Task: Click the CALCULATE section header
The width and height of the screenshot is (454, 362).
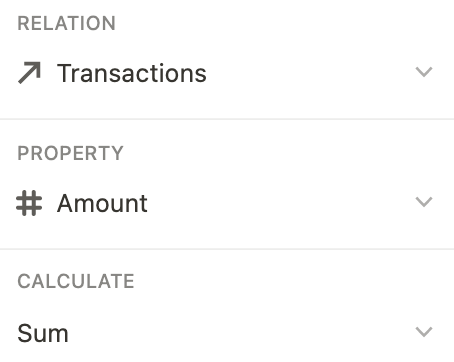Action: [76, 281]
